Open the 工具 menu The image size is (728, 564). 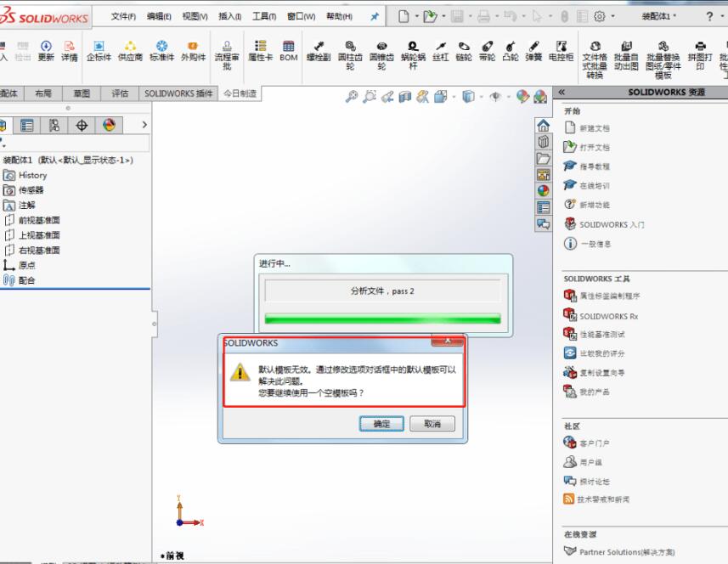click(x=264, y=16)
